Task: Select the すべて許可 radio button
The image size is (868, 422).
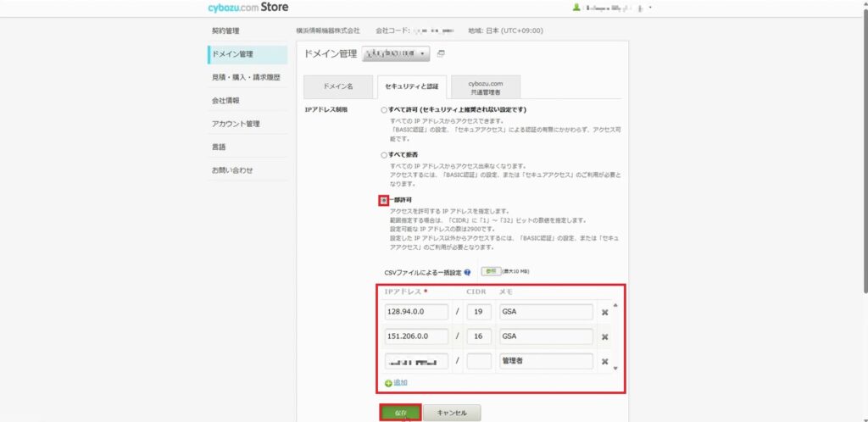Action: [x=384, y=110]
